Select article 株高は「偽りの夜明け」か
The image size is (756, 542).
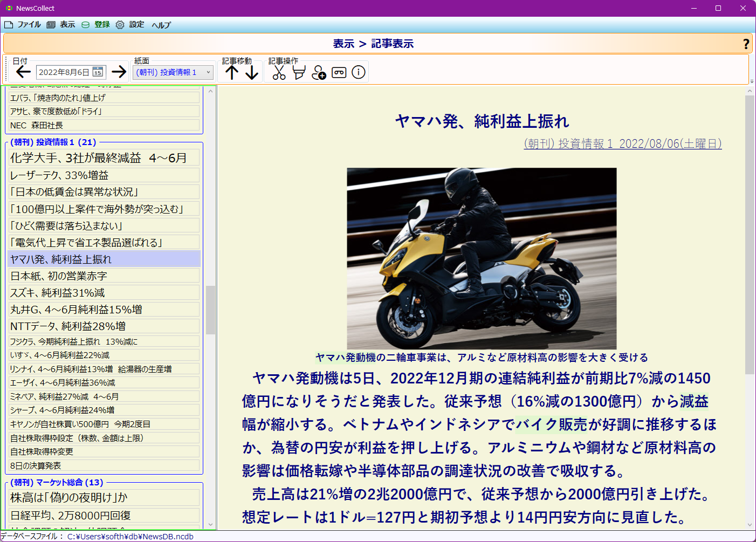(104, 498)
